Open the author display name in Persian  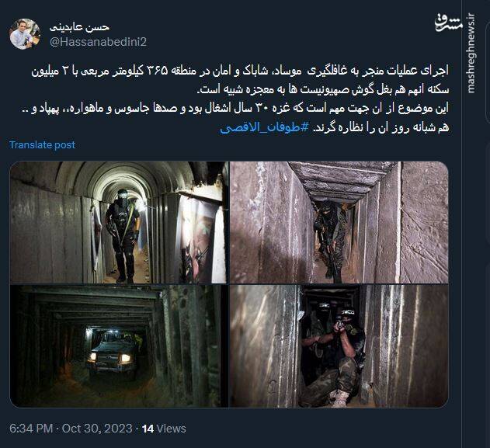pos(79,27)
